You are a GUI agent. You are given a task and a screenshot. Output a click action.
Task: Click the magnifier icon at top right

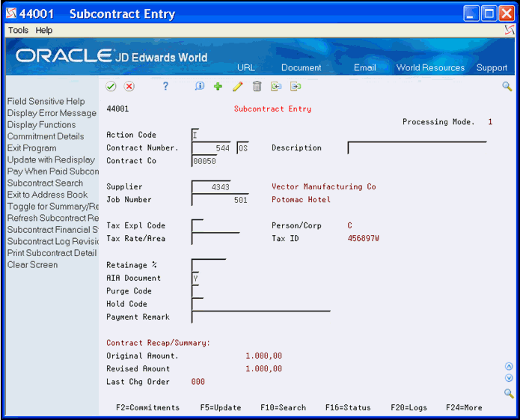507,87
